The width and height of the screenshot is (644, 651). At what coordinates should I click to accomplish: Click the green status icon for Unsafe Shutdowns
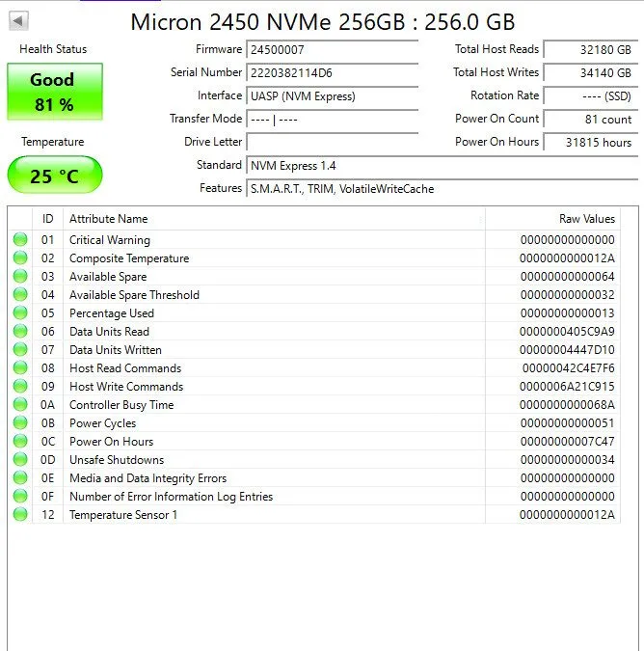tap(20, 459)
